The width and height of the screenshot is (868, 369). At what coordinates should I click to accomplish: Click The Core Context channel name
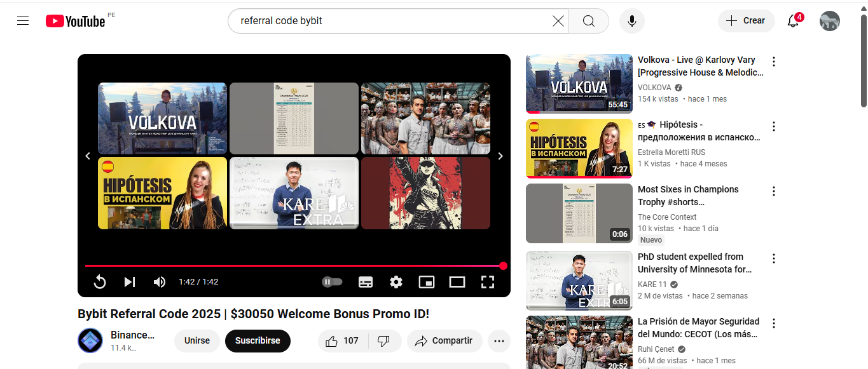pos(667,217)
